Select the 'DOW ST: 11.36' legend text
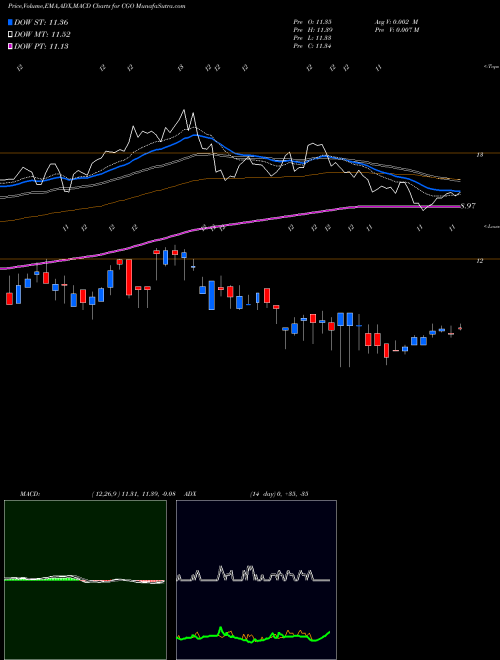The height and width of the screenshot is (660, 500). pos(41,22)
